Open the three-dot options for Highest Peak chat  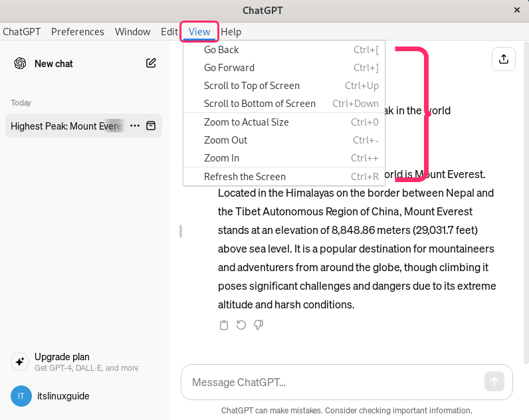click(x=135, y=126)
